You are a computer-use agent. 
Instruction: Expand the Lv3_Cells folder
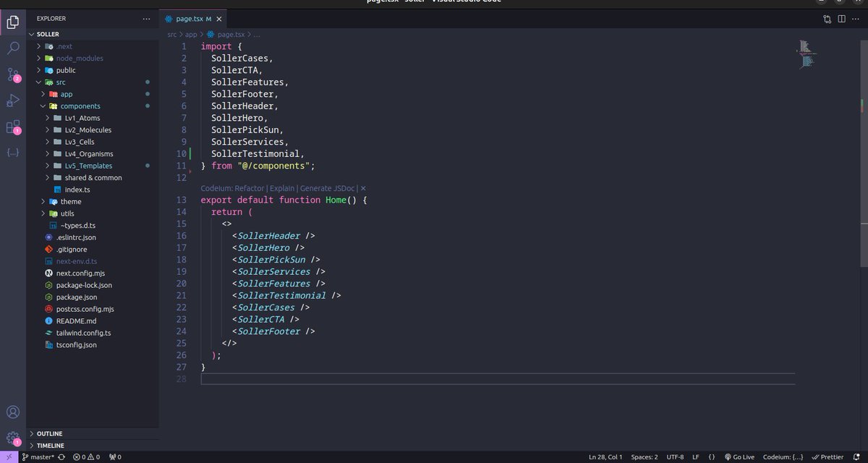93,142
